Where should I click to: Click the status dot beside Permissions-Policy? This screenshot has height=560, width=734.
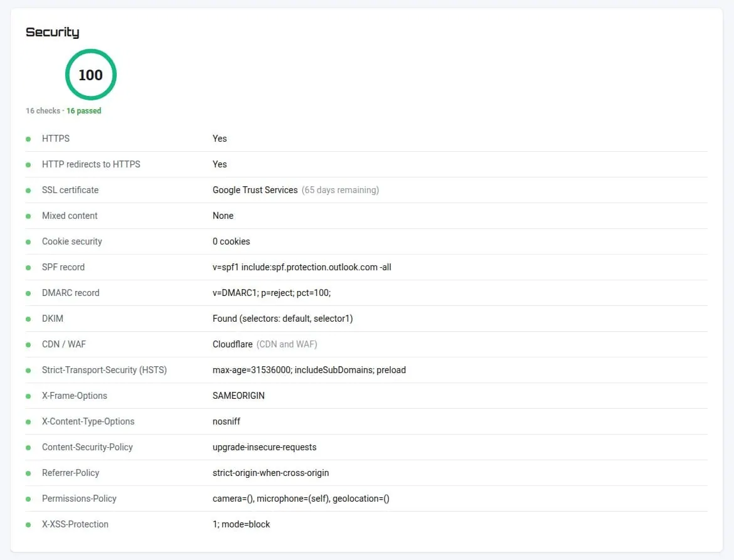click(28, 499)
